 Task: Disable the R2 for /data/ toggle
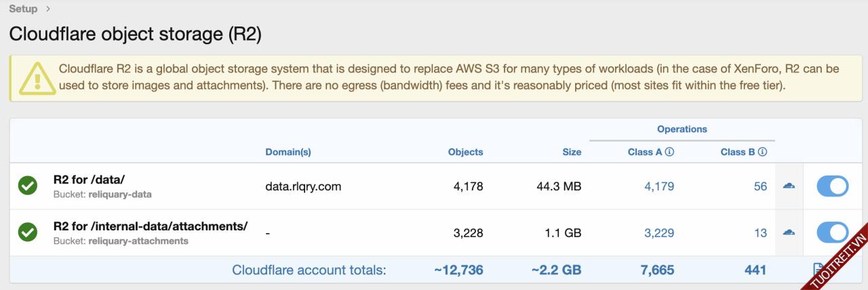pos(832,186)
